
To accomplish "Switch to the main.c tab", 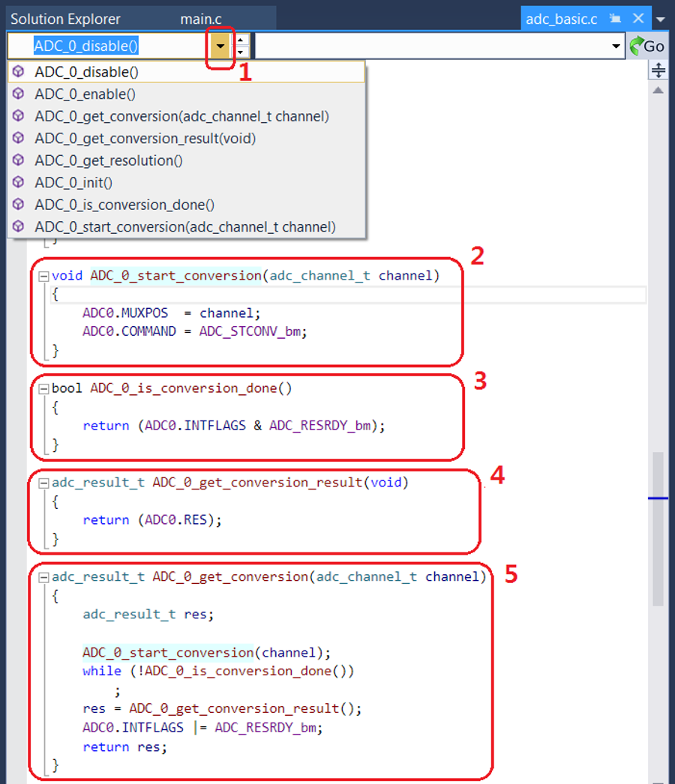I will 201,19.
